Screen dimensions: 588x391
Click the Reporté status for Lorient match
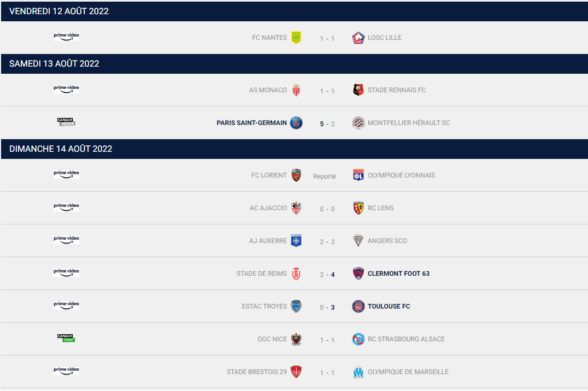tap(325, 176)
